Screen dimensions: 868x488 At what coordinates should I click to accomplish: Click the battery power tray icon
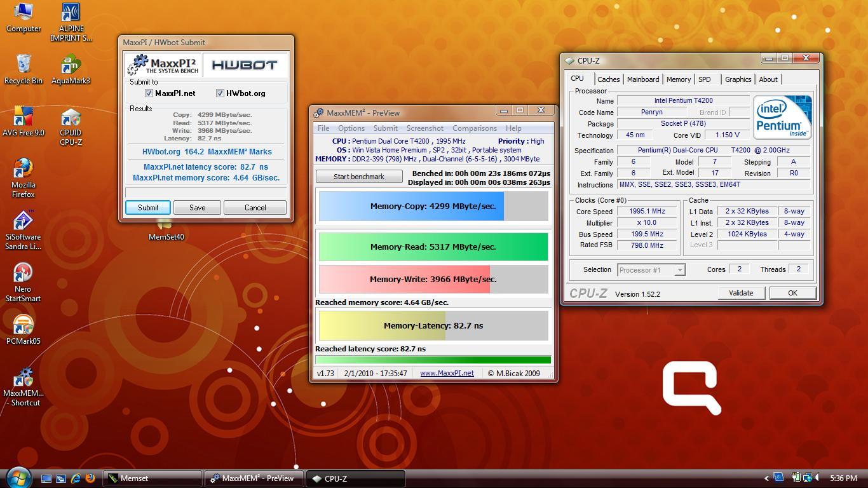796,477
